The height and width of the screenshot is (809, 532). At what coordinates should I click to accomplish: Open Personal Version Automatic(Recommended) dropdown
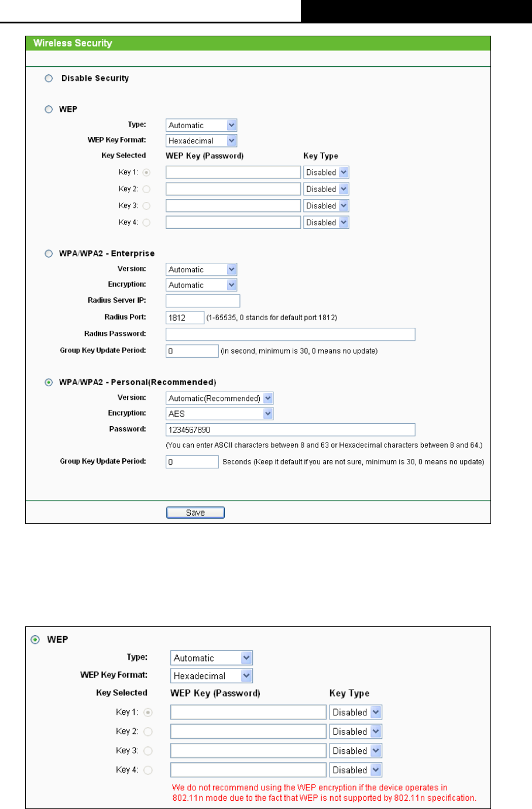(x=219, y=398)
